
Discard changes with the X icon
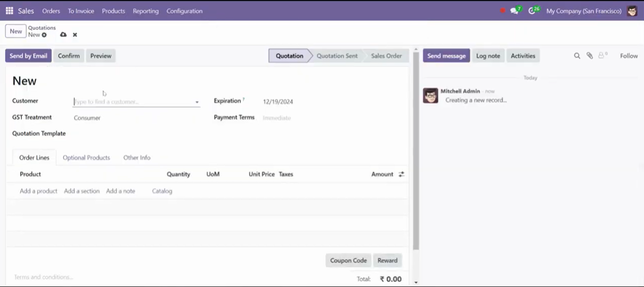coord(75,34)
